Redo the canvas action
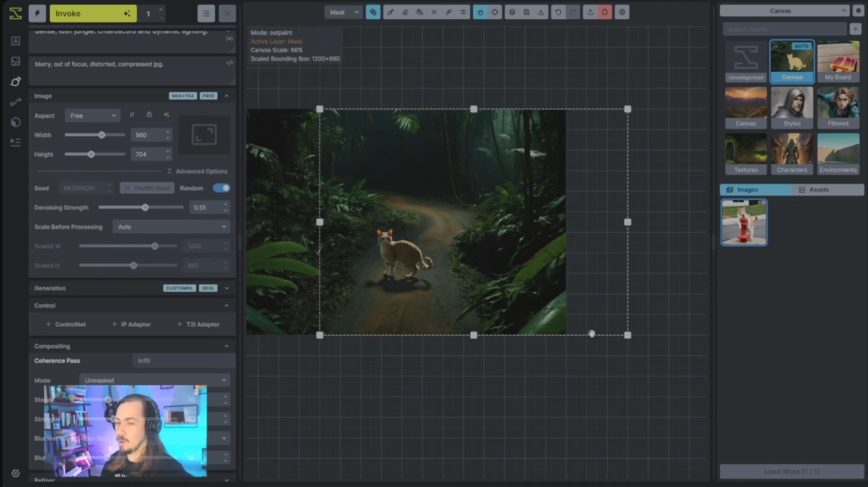This screenshot has height=487, width=868. (x=573, y=12)
